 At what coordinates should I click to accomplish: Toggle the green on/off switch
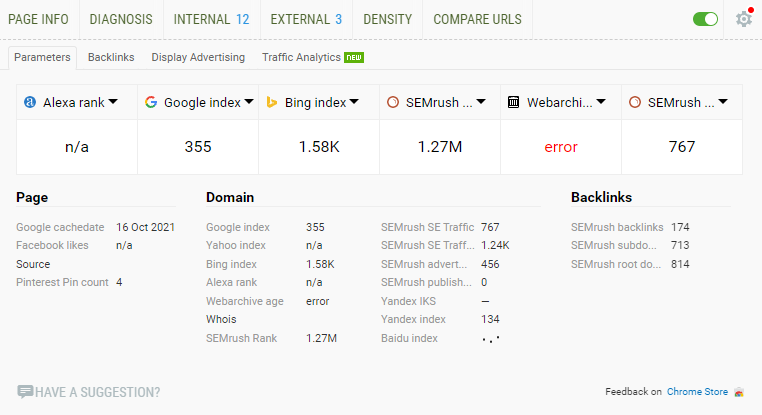(x=705, y=19)
